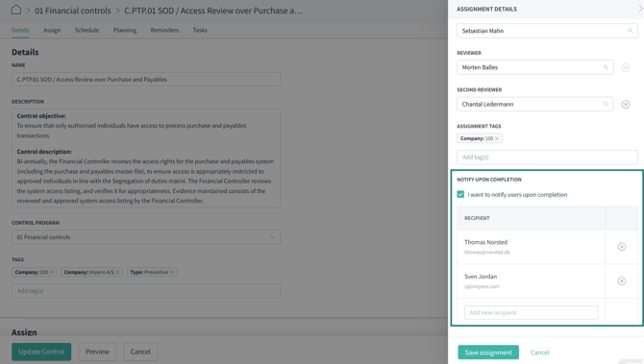Remove recipient Sven Jordan

pyautogui.click(x=621, y=281)
